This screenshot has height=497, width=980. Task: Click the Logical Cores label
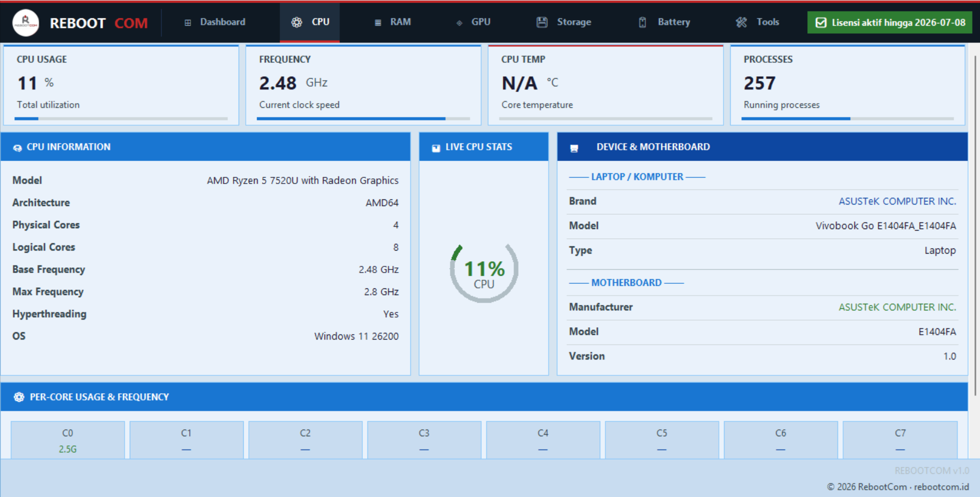[x=44, y=247]
